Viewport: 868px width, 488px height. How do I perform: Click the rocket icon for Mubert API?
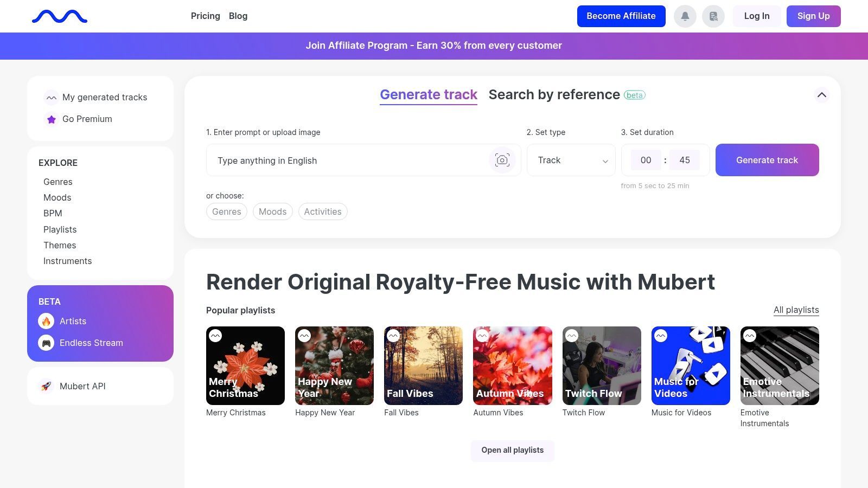pos(46,386)
